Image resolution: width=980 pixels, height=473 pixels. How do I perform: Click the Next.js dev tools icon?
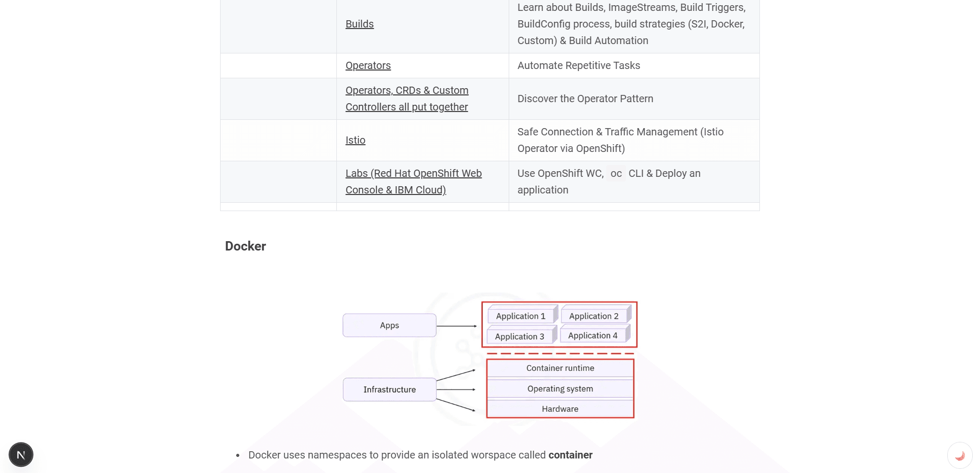[x=21, y=455]
